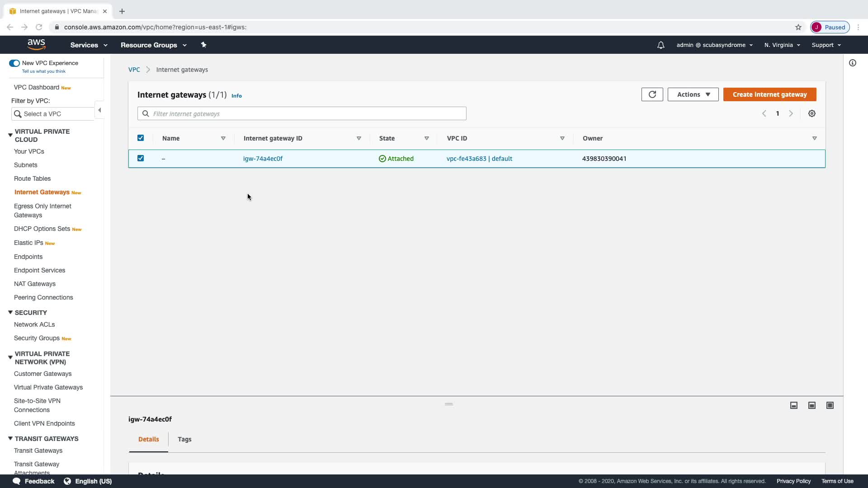This screenshot has height=488, width=868.
Task: Switch to the Tags tab
Action: tap(184, 439)
